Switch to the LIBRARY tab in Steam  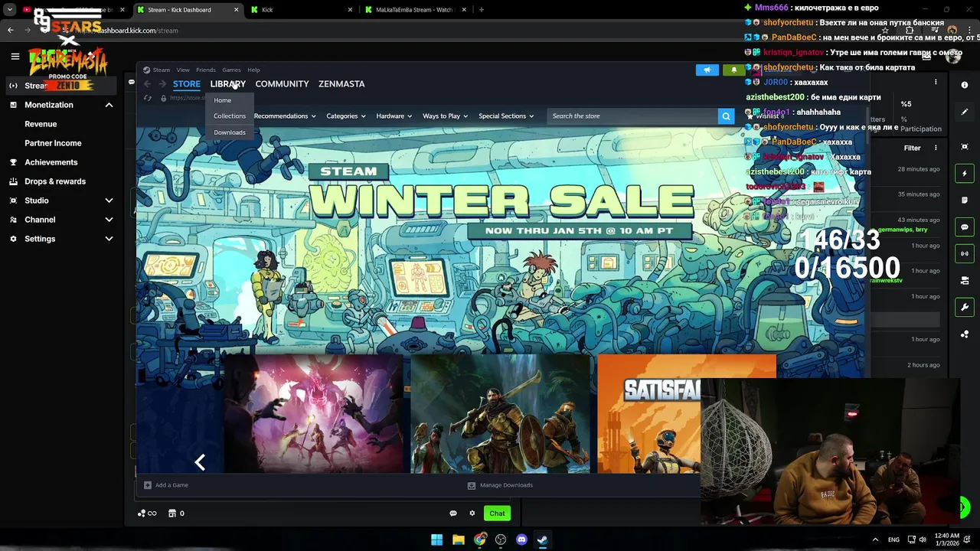pyautogui.click(x=228, y=84)
